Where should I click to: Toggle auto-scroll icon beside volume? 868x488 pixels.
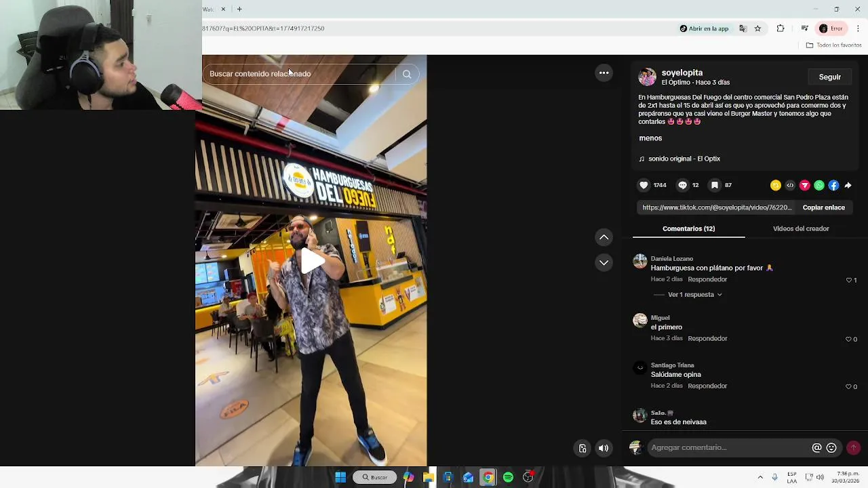click(x=582, y=448)
